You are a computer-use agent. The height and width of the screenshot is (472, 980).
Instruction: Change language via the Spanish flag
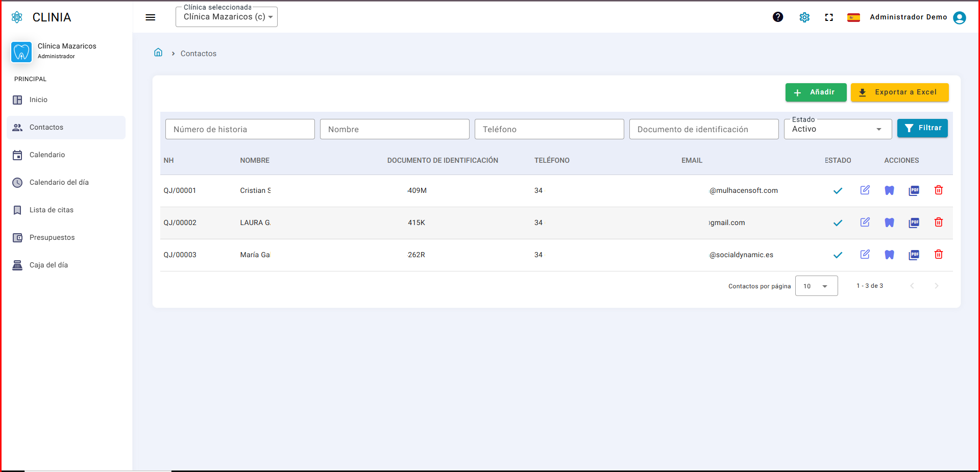click(x=853, y=17)
